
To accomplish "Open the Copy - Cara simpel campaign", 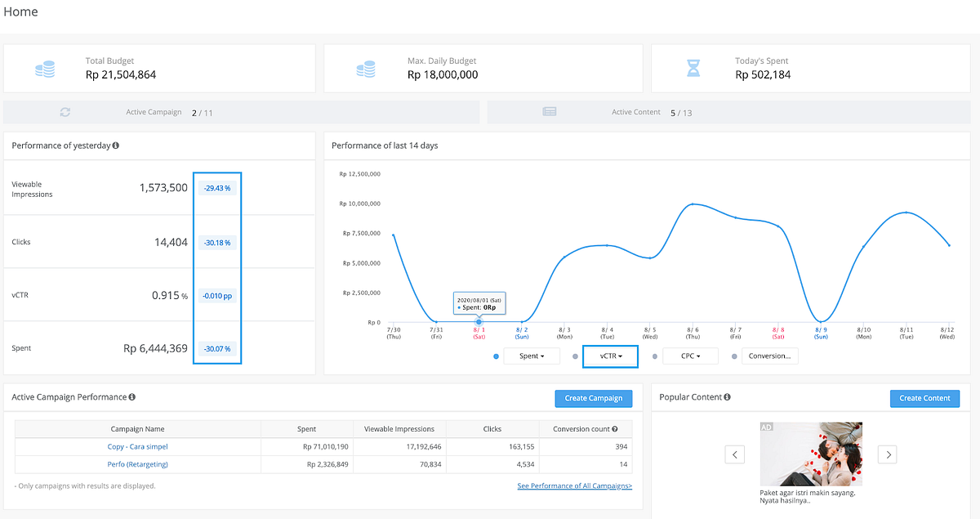I will (137, 446).
